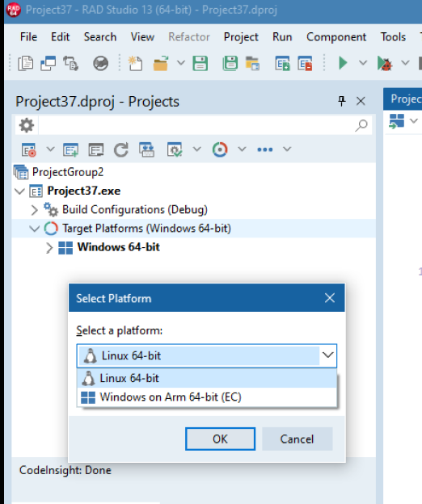Select the Windows 64-bit platform item
Image resolution: width=422 pixels, height=504 pixels.
[x=118, y=247]
